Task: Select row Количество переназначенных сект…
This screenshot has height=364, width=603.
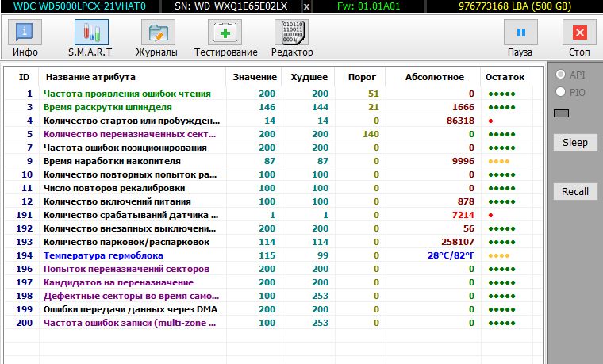Action: tap(274, 134)
